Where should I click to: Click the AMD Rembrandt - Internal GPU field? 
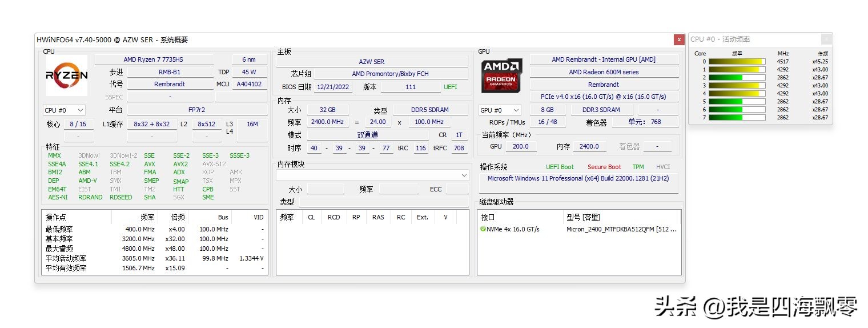tap(604, 59)
